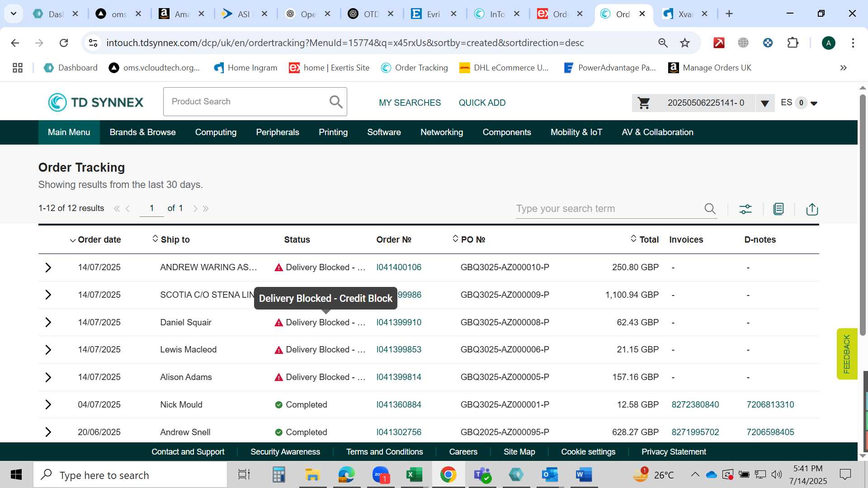
Task: Jump to last results page arrow
Action: [x=206, y=208]
